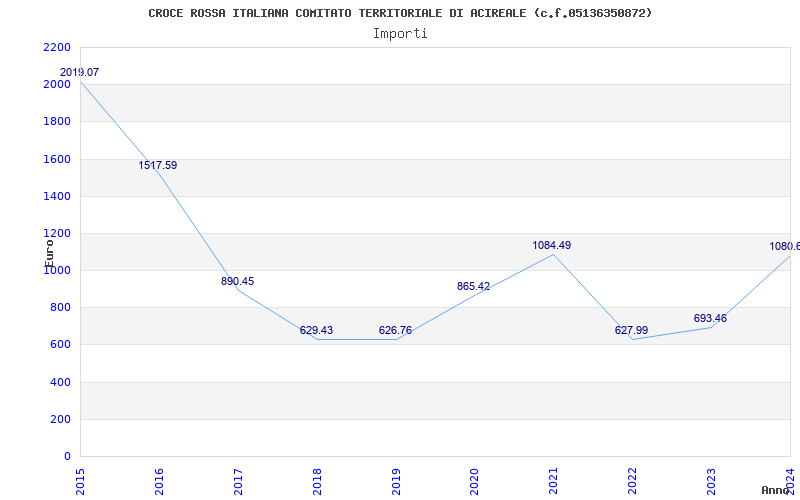
Task: Select the 2023 year tick label
Action: [x=711, y=482]
